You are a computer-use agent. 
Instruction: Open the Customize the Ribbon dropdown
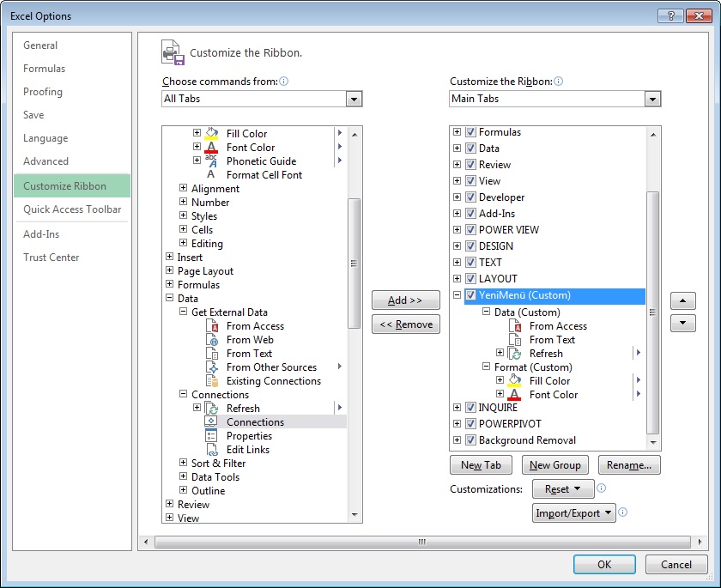[x=652, y=99]
